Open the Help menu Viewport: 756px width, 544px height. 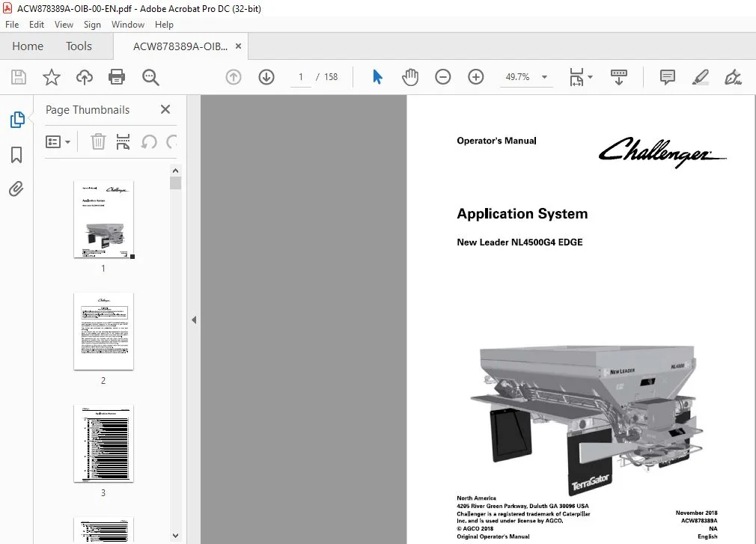point(164,25)
